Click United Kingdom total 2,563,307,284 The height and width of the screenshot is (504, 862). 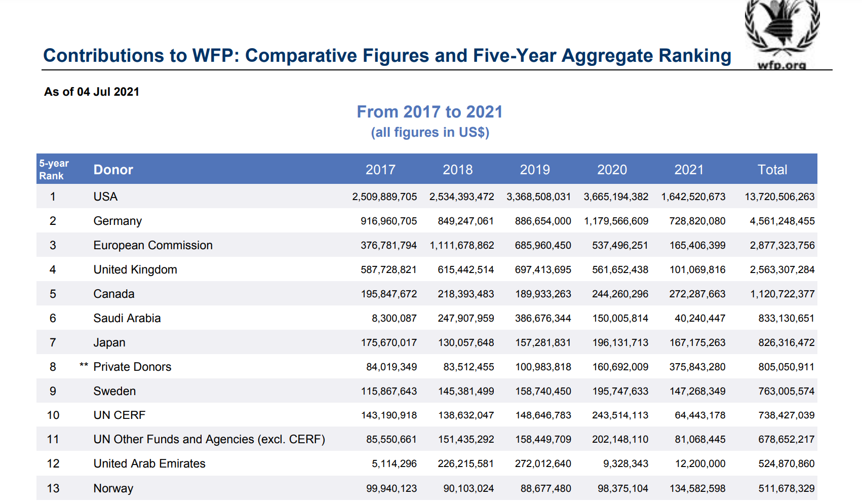782,269
